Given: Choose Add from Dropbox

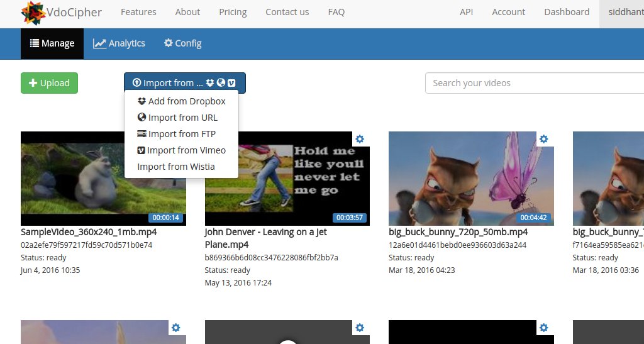Looking at the screenshot, I should (181, 101).
